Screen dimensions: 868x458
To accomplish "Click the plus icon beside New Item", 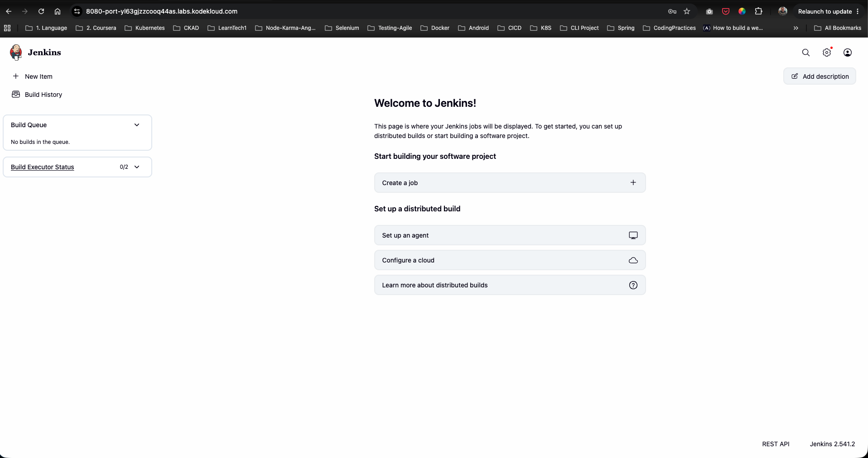I will (16, 76).
